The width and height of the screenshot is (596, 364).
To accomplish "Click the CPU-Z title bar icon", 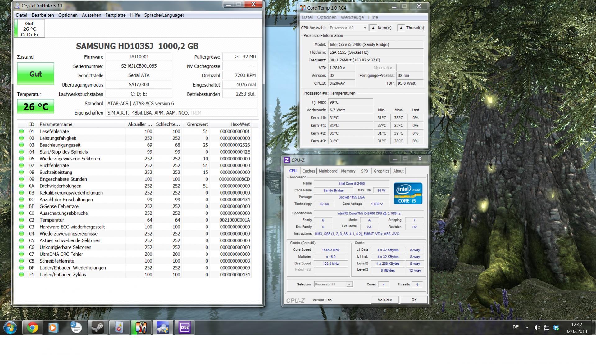I will 287,160.
